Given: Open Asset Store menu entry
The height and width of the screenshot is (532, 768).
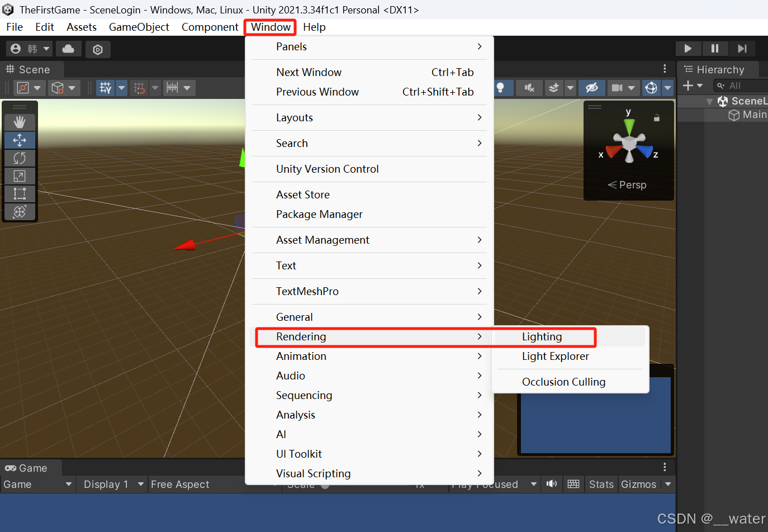Looking at the screenshot, I should (x=369, y=194).
